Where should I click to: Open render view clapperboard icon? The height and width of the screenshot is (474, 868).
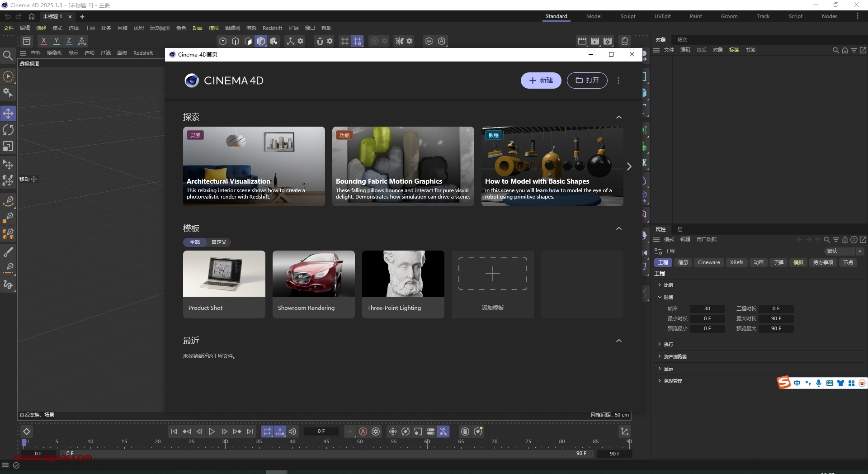tap(582, 41)
